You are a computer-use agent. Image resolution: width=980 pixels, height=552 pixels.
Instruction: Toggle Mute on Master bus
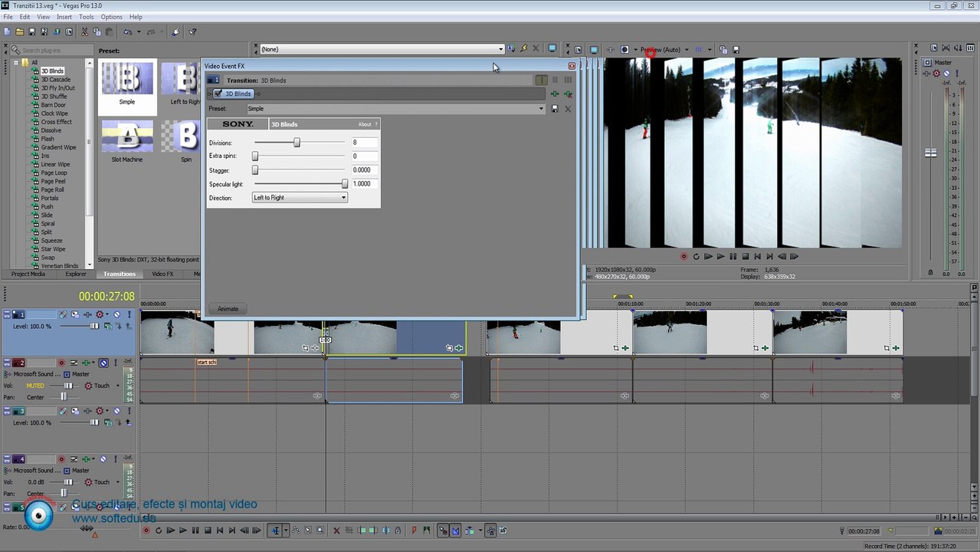[x=947, y=74]
